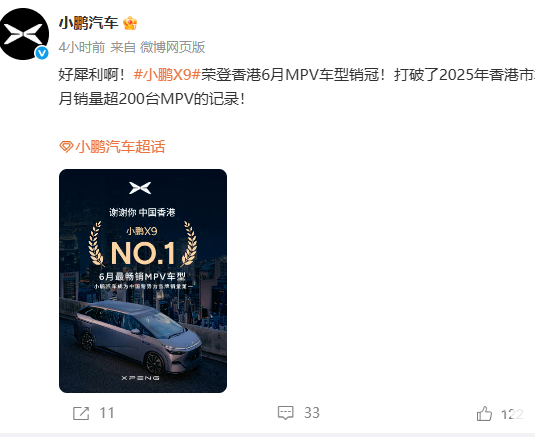Open the XPeng black circular profile avatar
The height and width of the screenshot is (437, 535).
tap(23, 34)
